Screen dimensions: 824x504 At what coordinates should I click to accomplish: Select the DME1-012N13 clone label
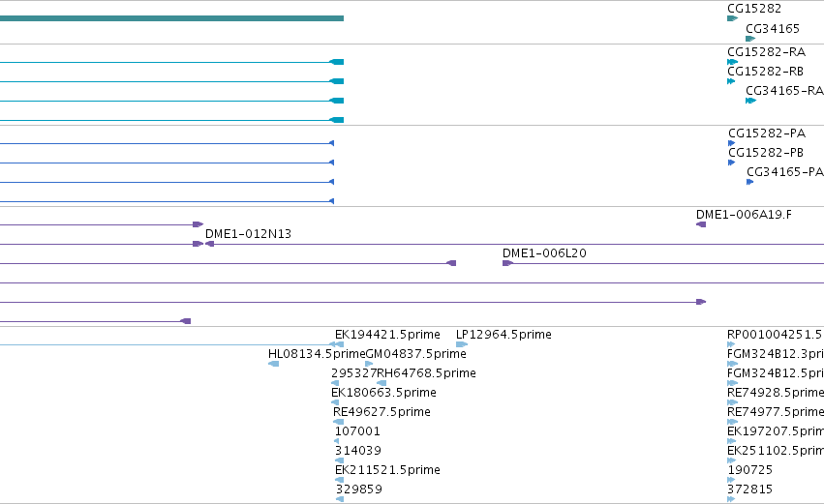pos(248,234)
